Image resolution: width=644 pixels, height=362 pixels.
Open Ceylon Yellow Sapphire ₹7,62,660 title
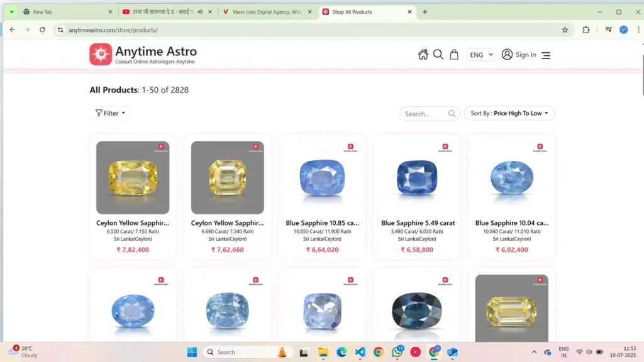tap(228, 223)
